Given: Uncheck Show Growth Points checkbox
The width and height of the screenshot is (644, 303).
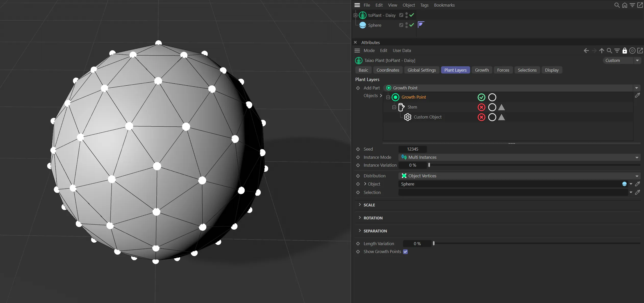Looking at the screenshot, I should click(x=405, y=252).
